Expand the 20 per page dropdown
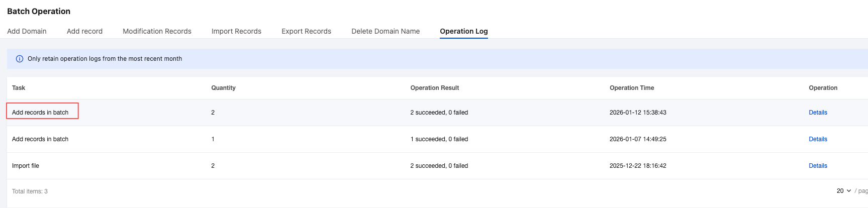Image resolution: width=868 pixels, height=208 pixels. [x=844, y=191]
